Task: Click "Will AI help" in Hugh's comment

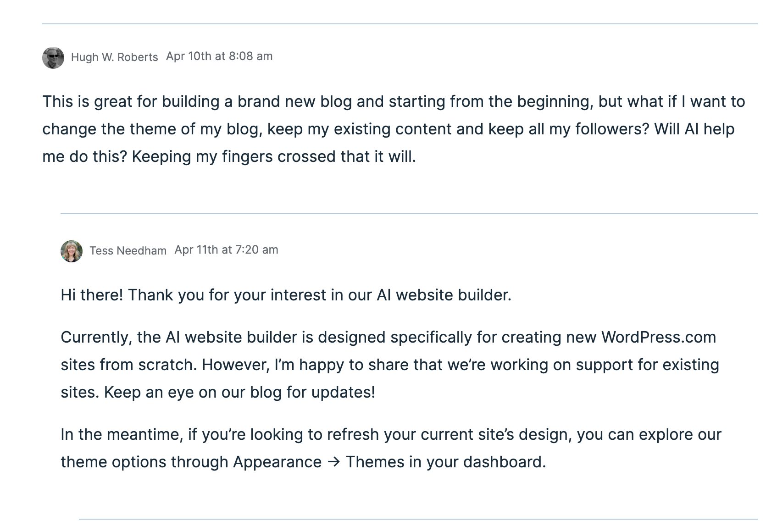Action: pyautogui.click(x=694, y=129)
